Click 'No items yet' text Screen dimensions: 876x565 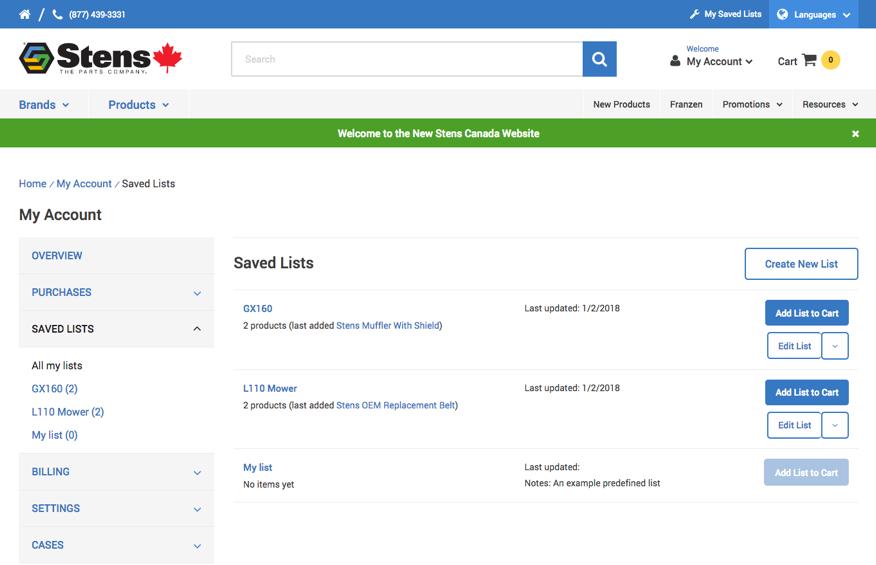[x=269, y=485]
